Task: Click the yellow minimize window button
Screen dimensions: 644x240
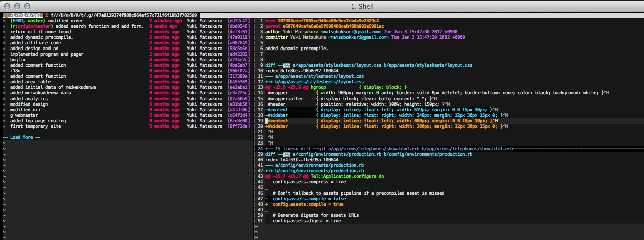Action: click(x=17, y=6)
